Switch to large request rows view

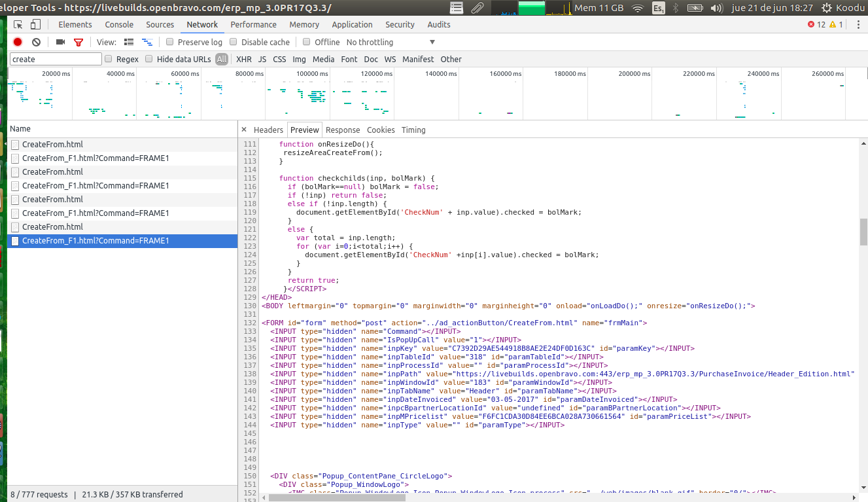[x=129, y=42]
